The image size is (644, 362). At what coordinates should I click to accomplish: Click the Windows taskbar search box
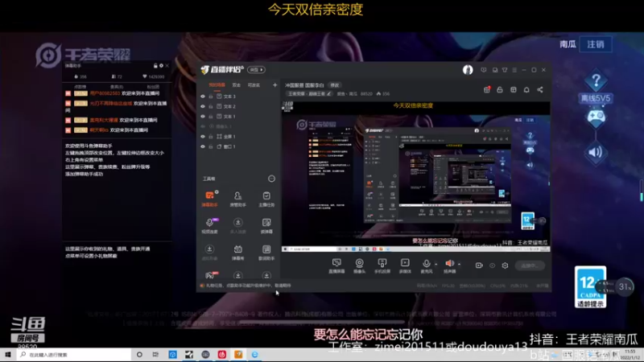[74, 355]
